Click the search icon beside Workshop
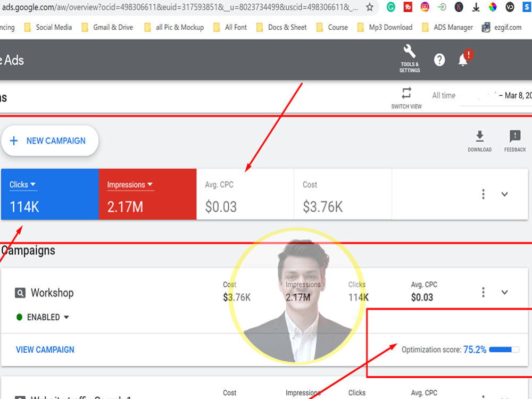This screenshot has width=532, height=399. point(20,293)
